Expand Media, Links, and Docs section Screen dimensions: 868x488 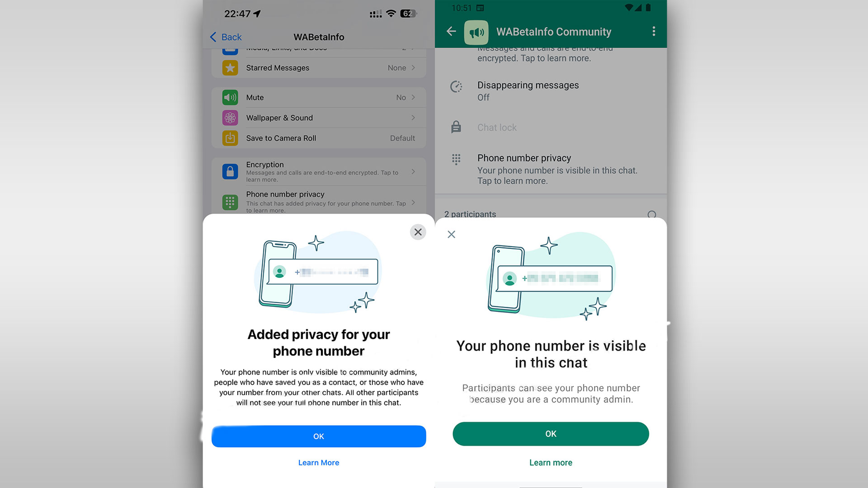click(318, 48)
